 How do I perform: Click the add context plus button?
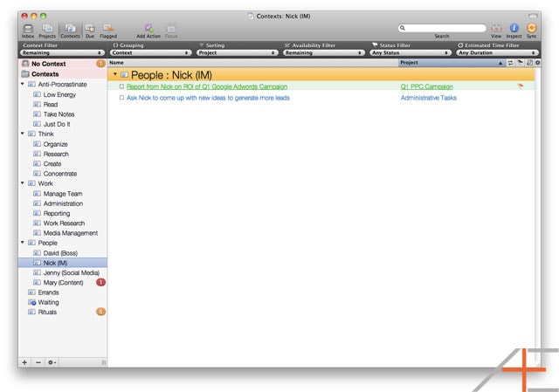point(24,362)
